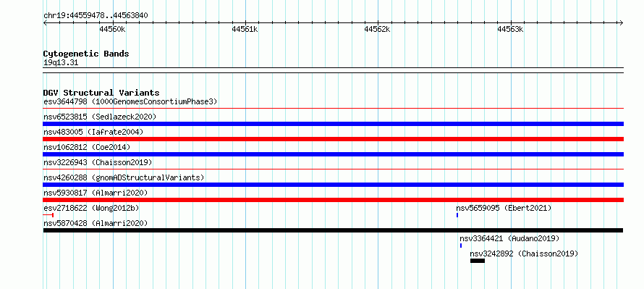The image size is (644, 289).
Task: Open the nsv6523815 (Sedlazeck2020) label
Action: pos(100,117)
